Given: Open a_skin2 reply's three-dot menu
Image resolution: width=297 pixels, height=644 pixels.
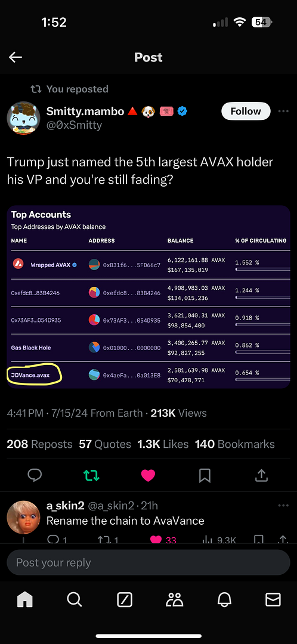Looking at the screenshot, I should pos(283,506).
